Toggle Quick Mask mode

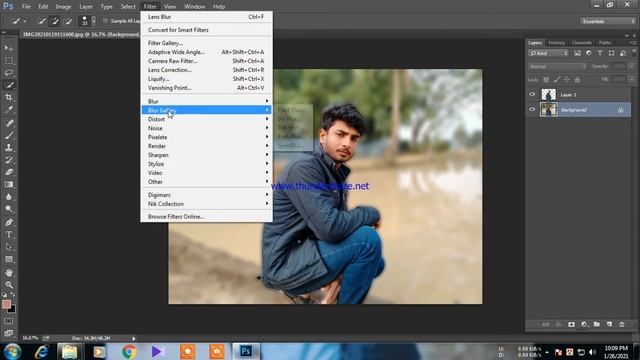9,321
